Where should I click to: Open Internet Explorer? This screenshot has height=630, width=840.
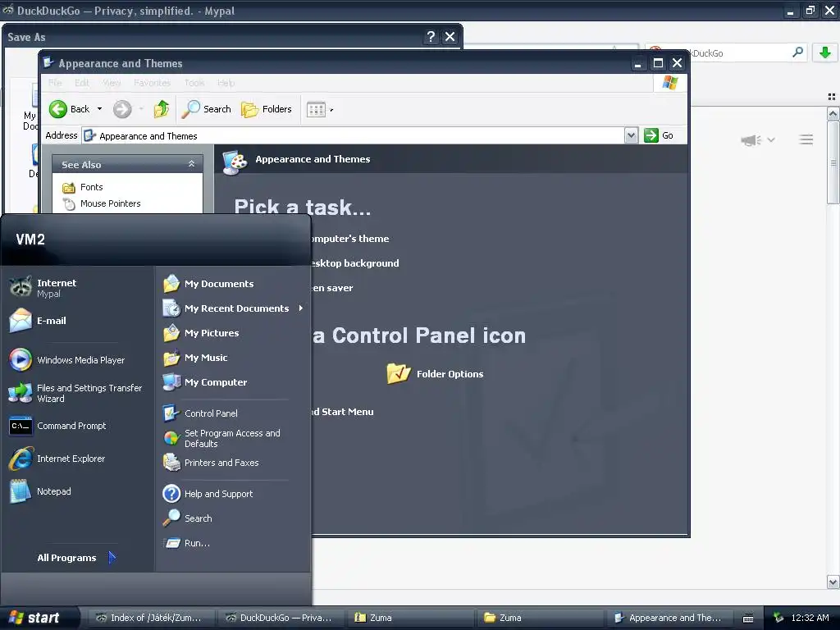click(x=57, y=459)
